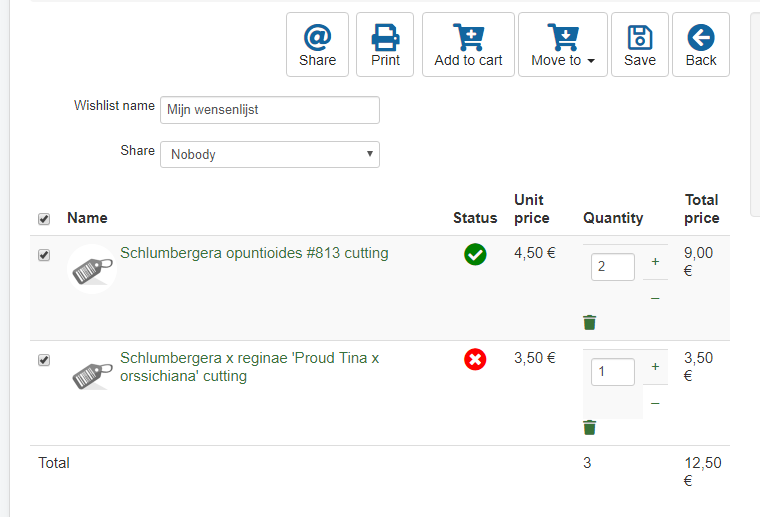This screenshot has height=517, width=760.
Task: Click the Wishlist name text field
Action: pyautogui.click(x=270, y=110)
